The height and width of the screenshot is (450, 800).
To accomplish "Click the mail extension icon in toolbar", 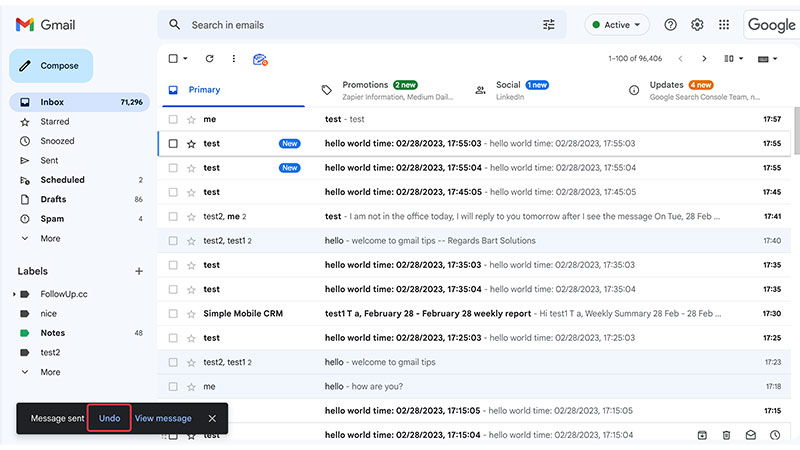I will pyautogui.click(x=260, y=60).
